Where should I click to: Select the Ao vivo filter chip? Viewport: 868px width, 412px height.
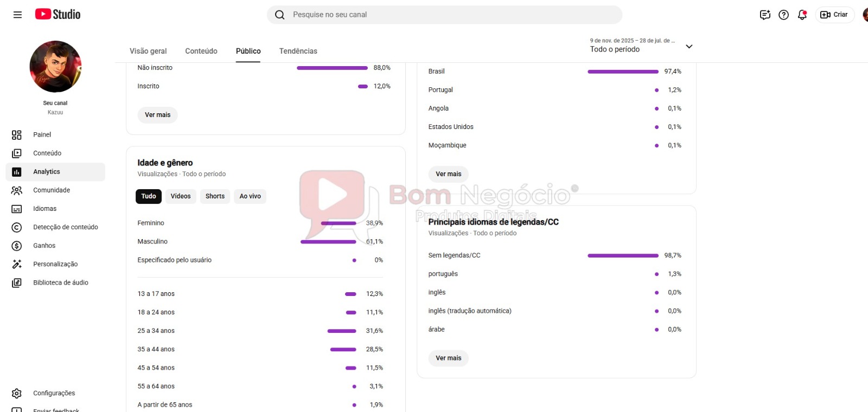coord(250,196)
